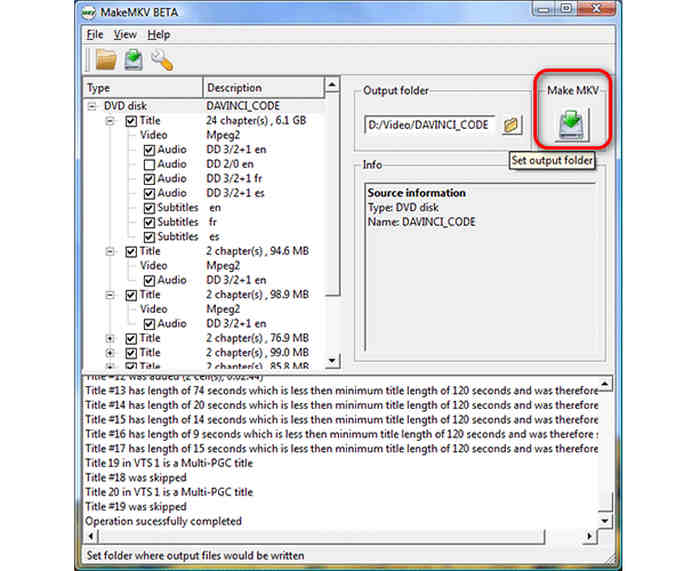Open the View menu
The image size is (700, 571).
pos(125,34)
